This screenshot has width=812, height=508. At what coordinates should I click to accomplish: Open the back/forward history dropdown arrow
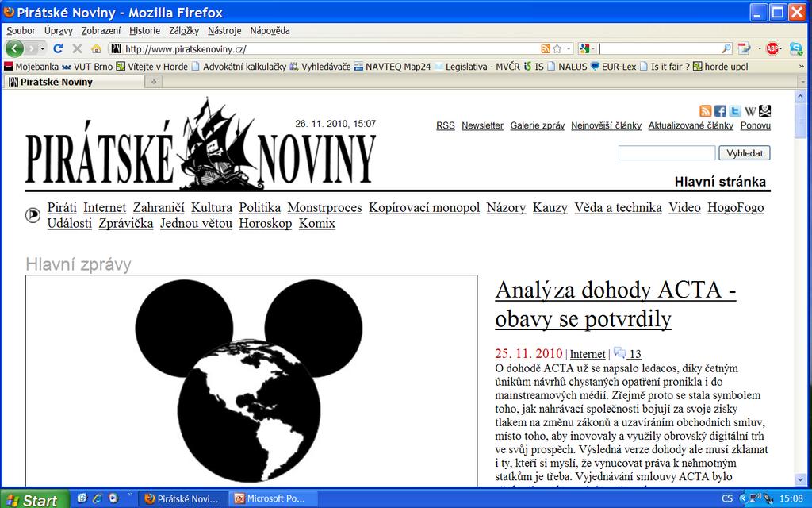coord(43,48)
